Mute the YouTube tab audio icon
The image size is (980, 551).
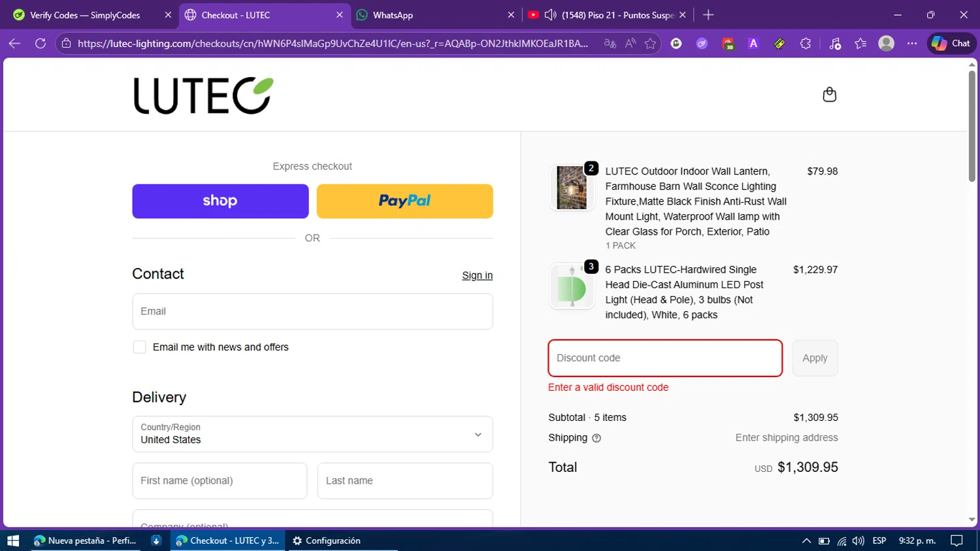tap(550, 15)
